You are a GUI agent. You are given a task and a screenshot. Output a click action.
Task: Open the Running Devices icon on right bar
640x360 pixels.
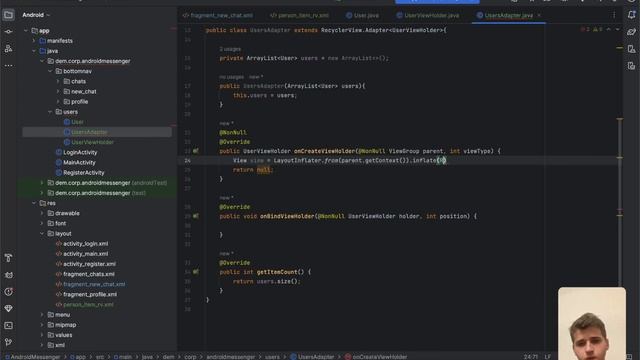[631, 66]
